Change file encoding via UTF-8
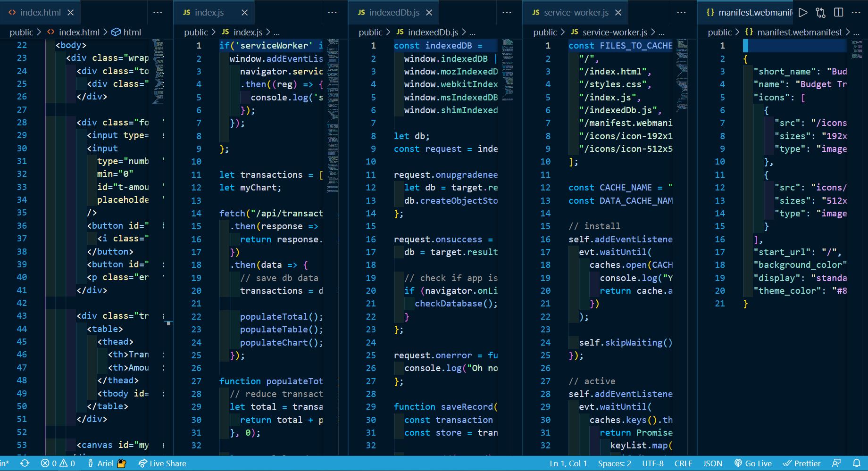868x471 pixels. coord(653,463)
